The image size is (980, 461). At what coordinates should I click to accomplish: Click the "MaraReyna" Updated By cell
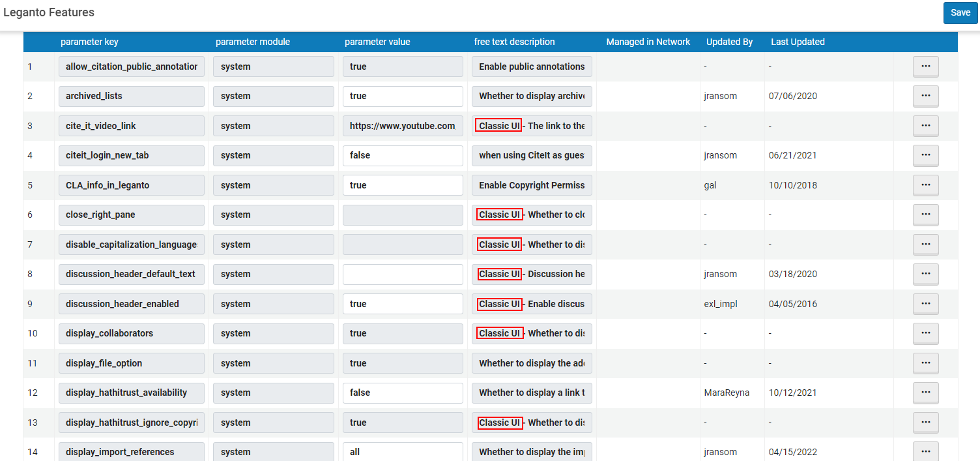[727, 393]
